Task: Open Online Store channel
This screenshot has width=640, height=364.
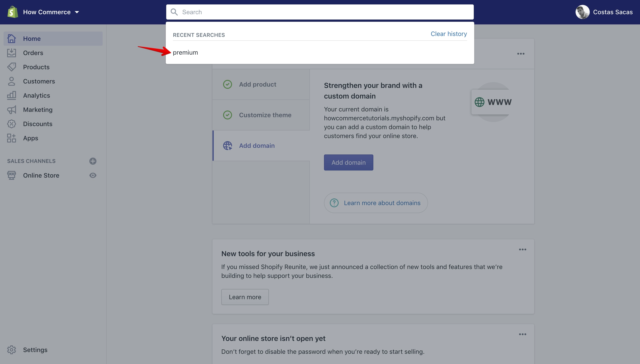Action: point(41,176)
